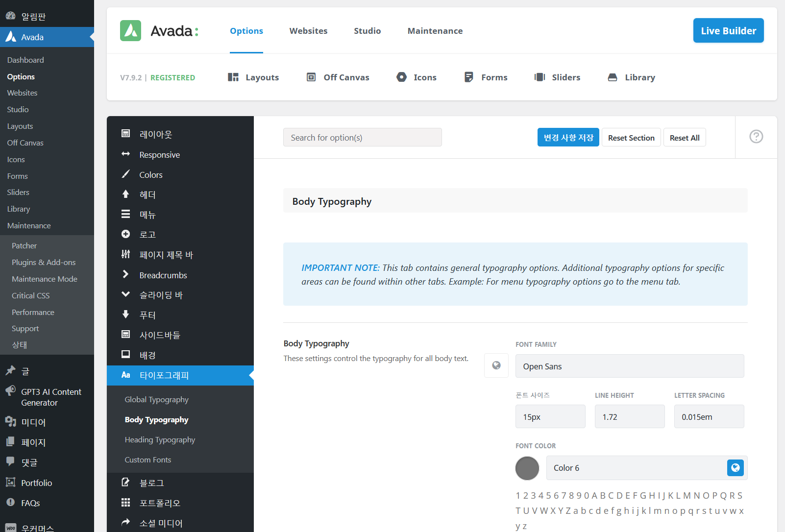Image resolution: width=785 pixels, height=532 pixels.
Task: Open 댓글 comments in WordPress sidebar
Action: 29,462
